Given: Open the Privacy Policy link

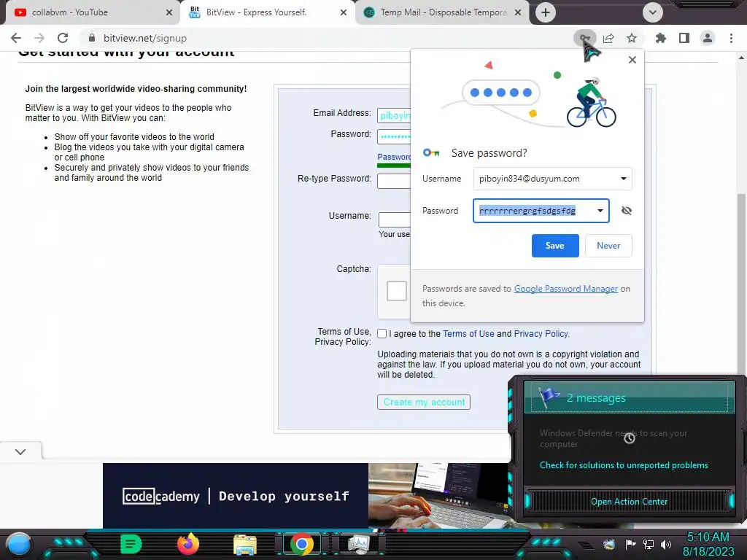Looking at the screenshot, I should (x=541, y=334).
